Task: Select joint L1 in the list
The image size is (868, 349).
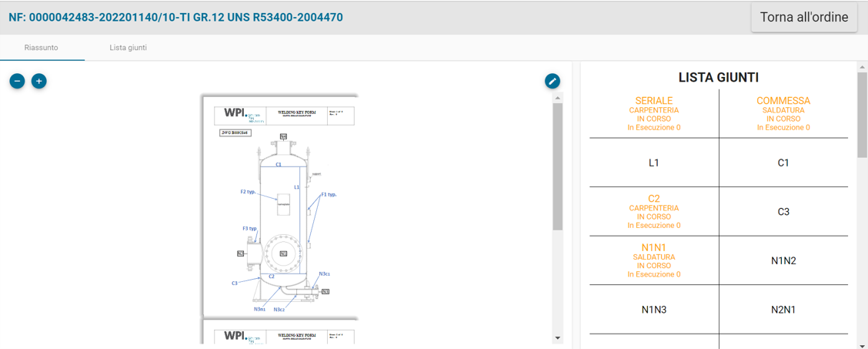Action: tap(654, 163)
